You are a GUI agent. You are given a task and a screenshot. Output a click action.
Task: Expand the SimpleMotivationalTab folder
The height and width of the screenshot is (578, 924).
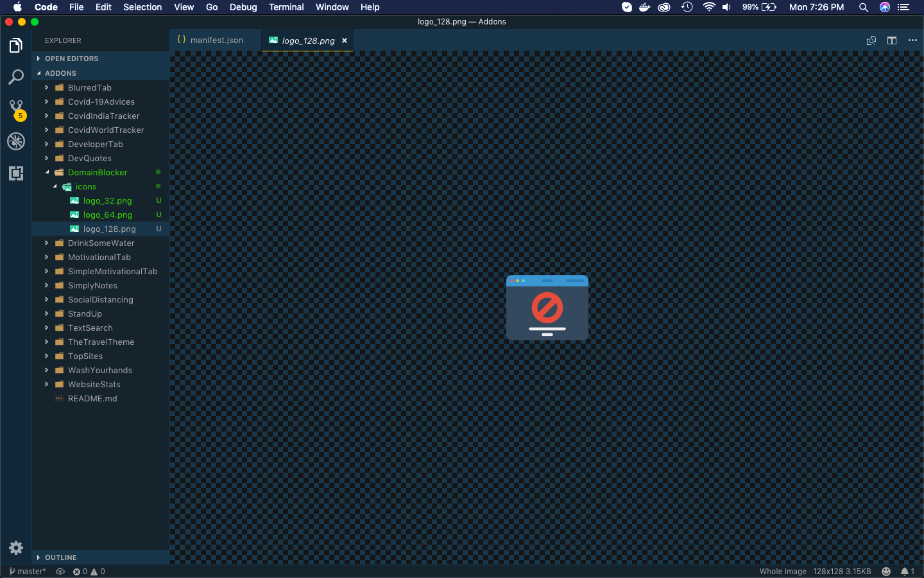coord(101,272)
